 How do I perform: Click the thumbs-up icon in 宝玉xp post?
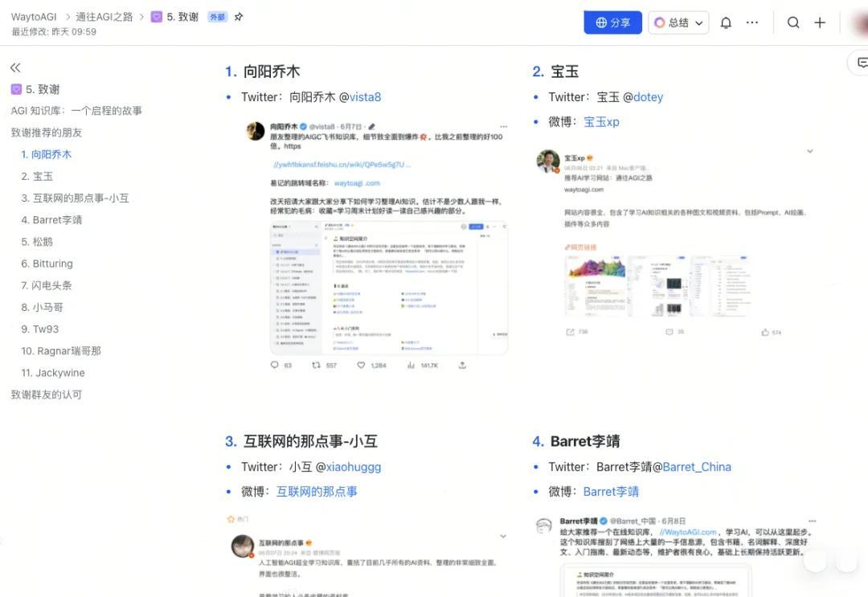pos(765,332)
